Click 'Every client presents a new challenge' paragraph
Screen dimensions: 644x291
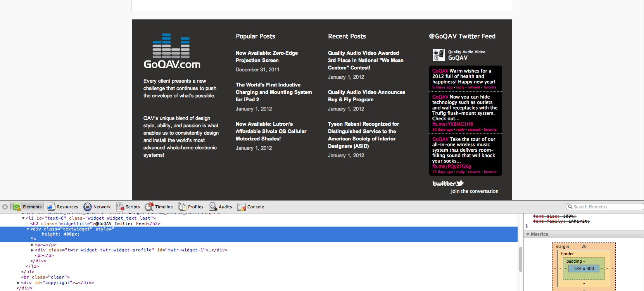point(180,88)
